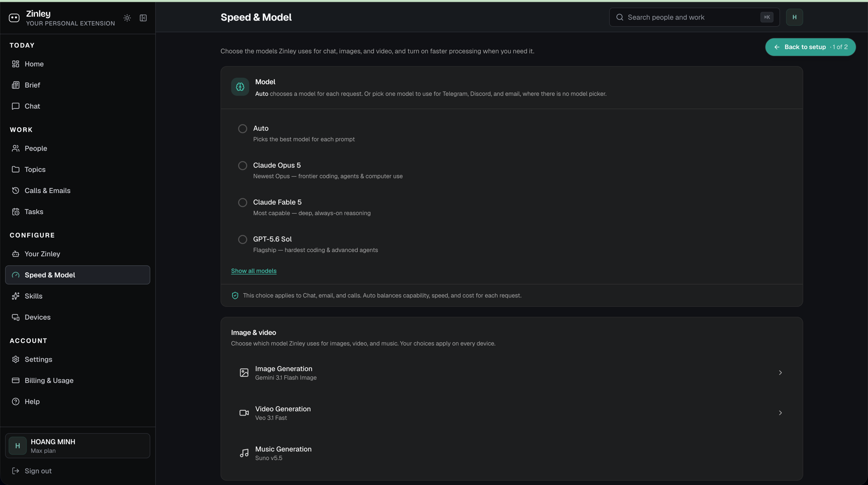Click the Devices icon in sidebar
868x485 pixels.
16,317
